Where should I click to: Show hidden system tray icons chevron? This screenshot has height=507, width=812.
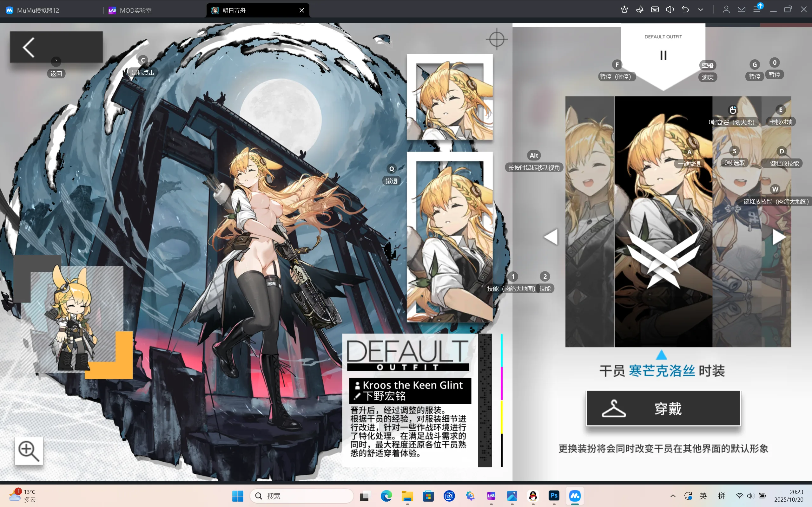coord(673,496)
